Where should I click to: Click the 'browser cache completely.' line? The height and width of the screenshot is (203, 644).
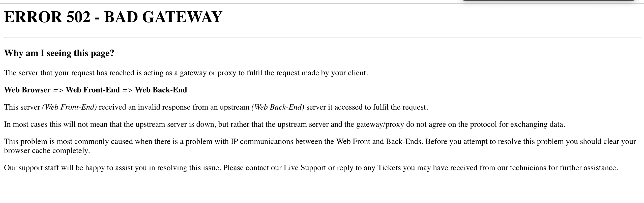coord(47,151)
